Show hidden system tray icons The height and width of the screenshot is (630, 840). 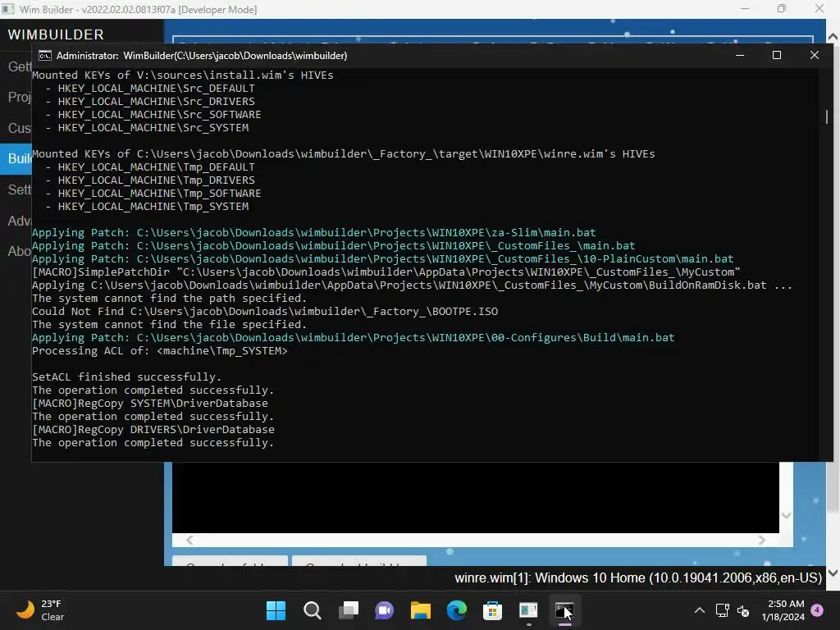click(x=700, y=610)
